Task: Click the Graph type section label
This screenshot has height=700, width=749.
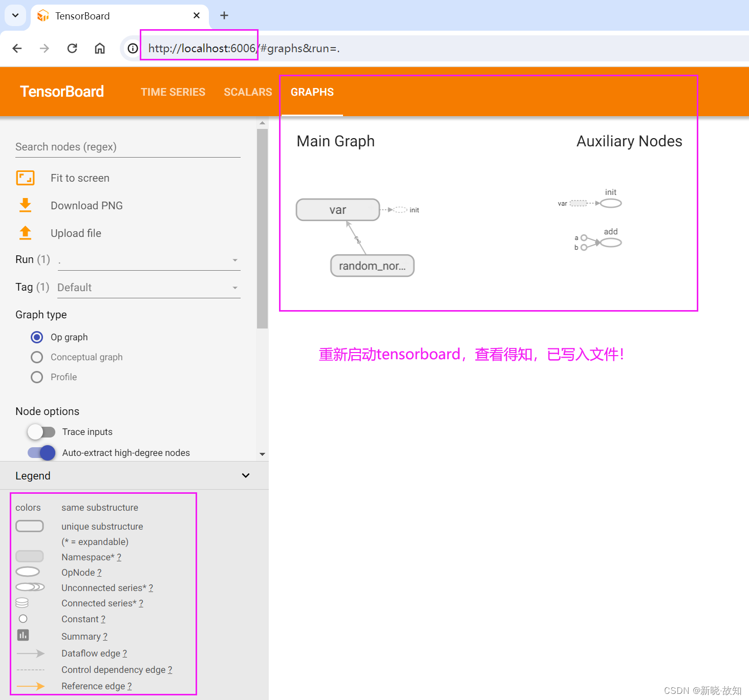Action: 41,315
